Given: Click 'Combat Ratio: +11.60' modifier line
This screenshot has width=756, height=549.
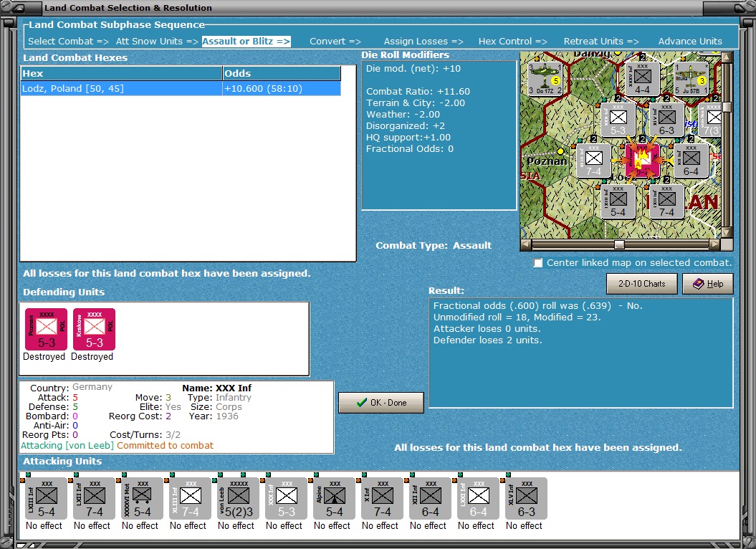Looking at the screenshot, I should [x=418, y=91].
